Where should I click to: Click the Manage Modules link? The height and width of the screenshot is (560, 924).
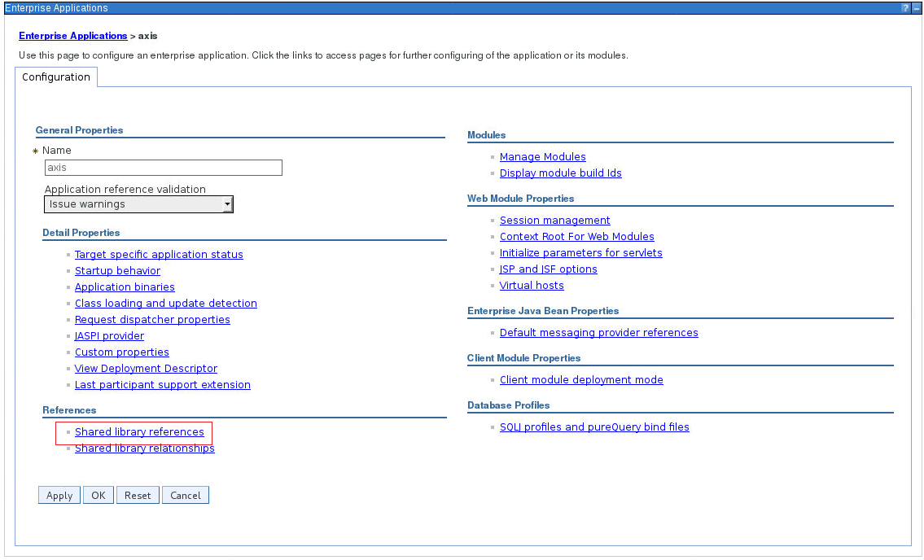coord(543,157)
